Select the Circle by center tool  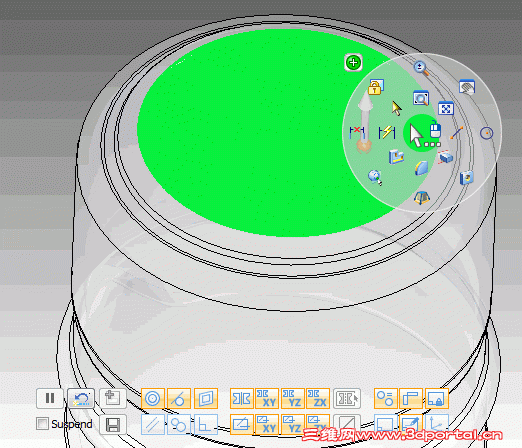(x=486, y=133)
